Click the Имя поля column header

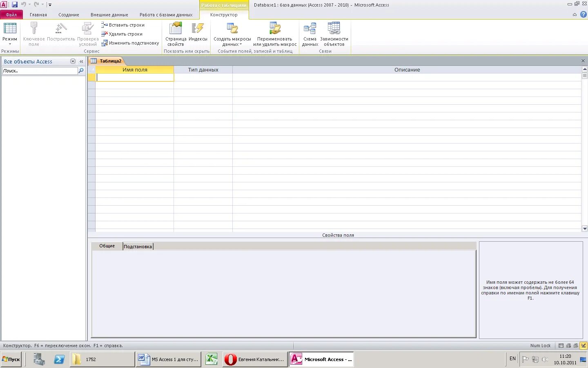pyautogui.click(x=135, y=70)
